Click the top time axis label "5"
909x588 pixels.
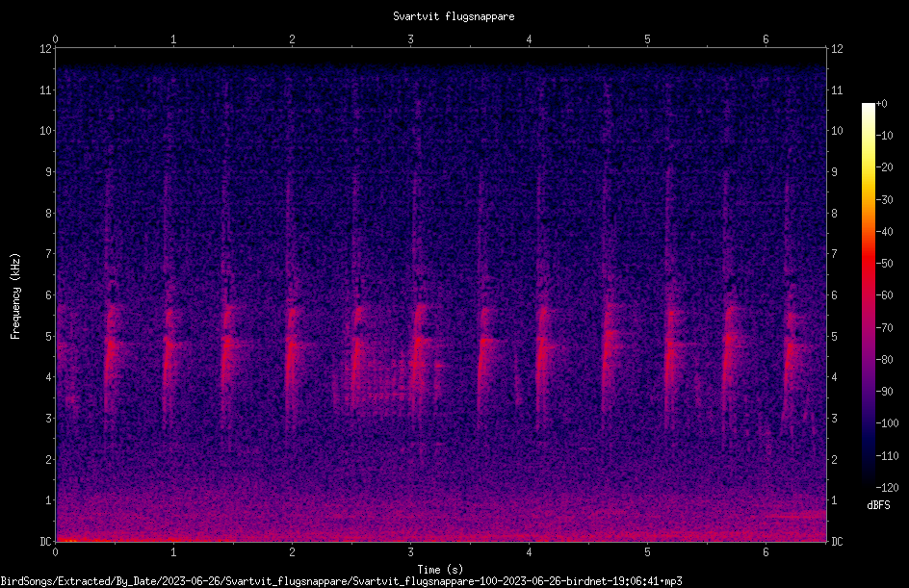(x=647, y=39)
